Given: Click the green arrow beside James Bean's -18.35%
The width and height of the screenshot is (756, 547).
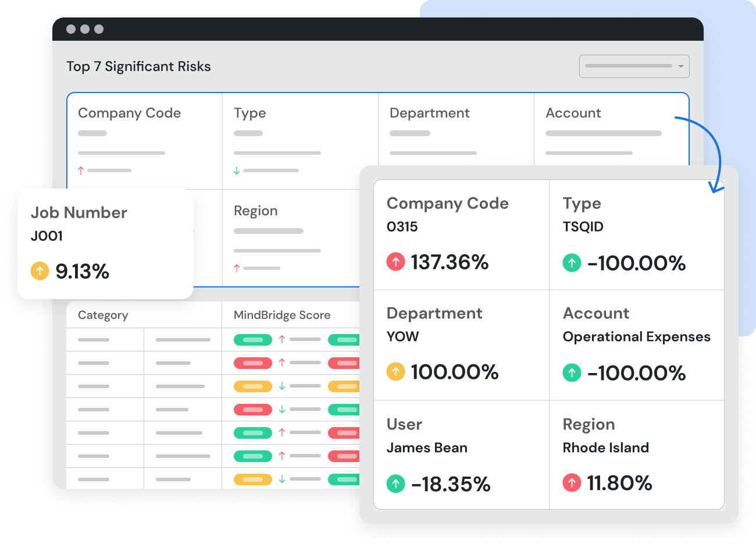Looking at the screenshot, I should click(x=396, y=484).
